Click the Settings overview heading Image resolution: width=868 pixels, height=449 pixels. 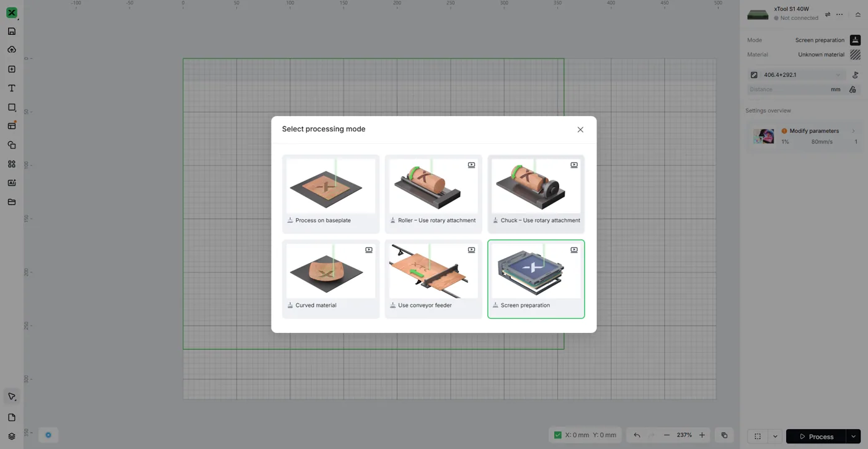click(768, 110)
